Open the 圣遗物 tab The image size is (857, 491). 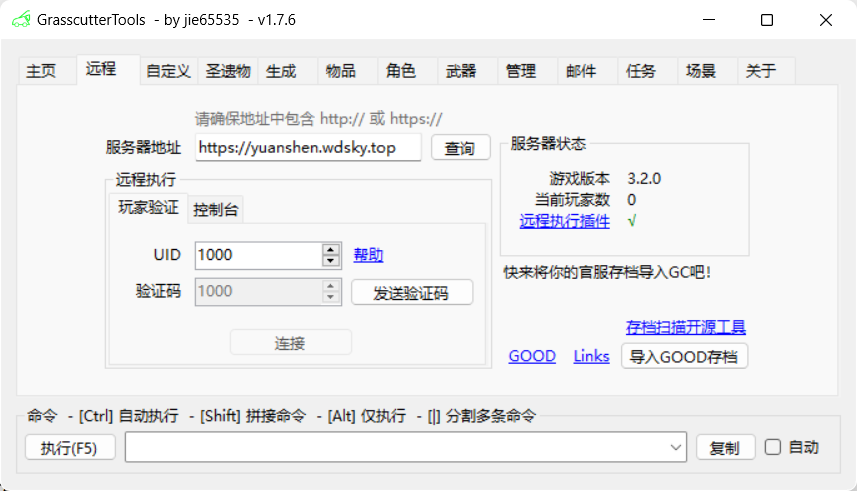click(x=228, y=71)
